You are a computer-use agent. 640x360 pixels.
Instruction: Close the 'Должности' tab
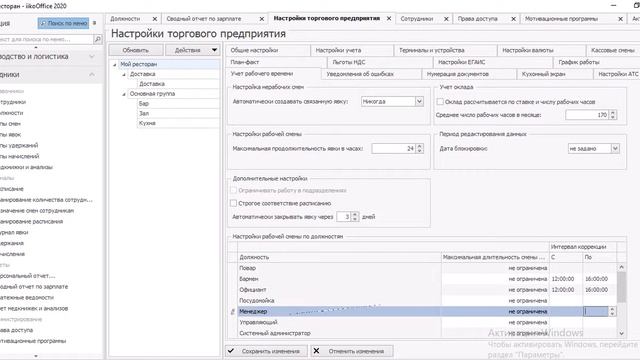(155, 19)
